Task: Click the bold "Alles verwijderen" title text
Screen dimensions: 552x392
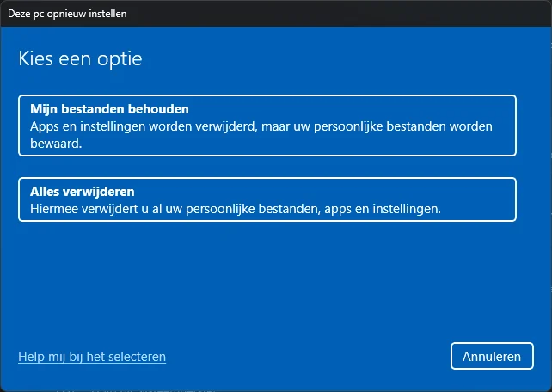Action: tap(83, 192)
